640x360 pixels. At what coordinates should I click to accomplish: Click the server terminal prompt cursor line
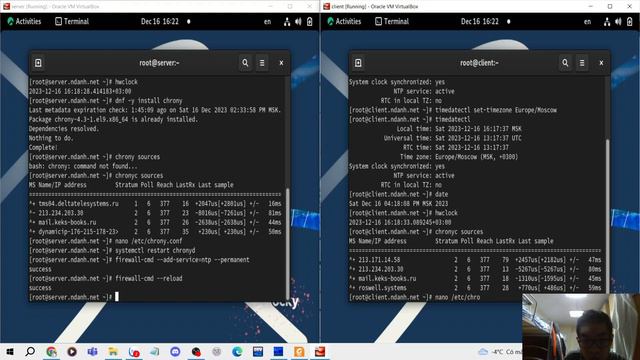pos(73,297)
